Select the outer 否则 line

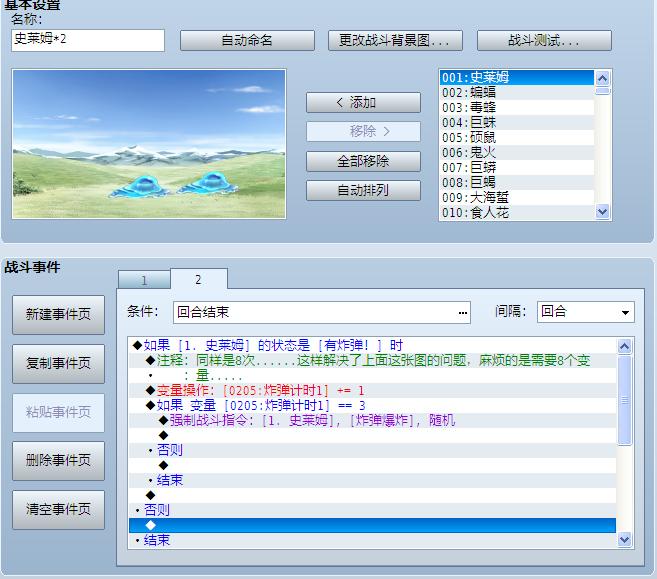(x=372, y=510)
